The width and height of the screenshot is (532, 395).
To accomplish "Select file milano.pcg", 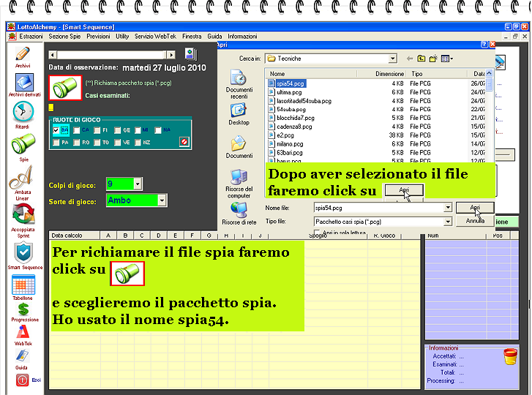I will 290,144.
